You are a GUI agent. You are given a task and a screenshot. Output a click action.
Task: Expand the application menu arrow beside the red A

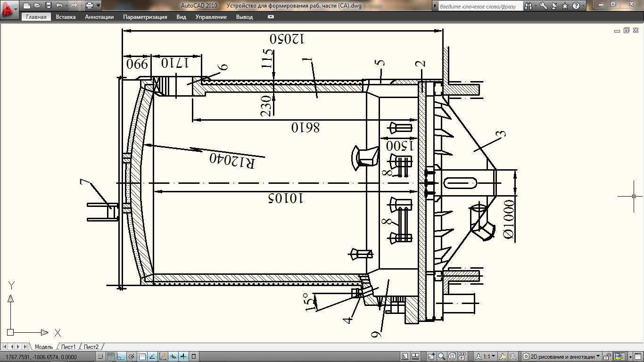tap(17, 9)
